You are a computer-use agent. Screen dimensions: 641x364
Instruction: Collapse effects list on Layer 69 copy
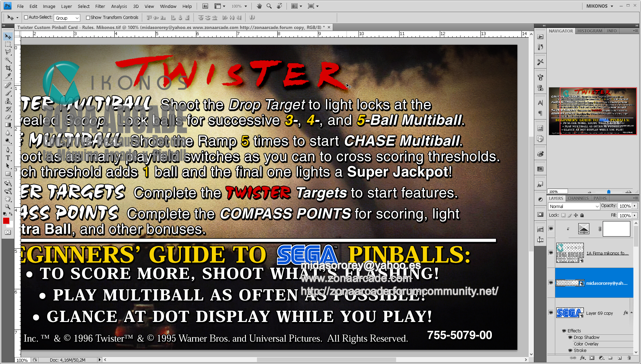(x=632, y=313)
